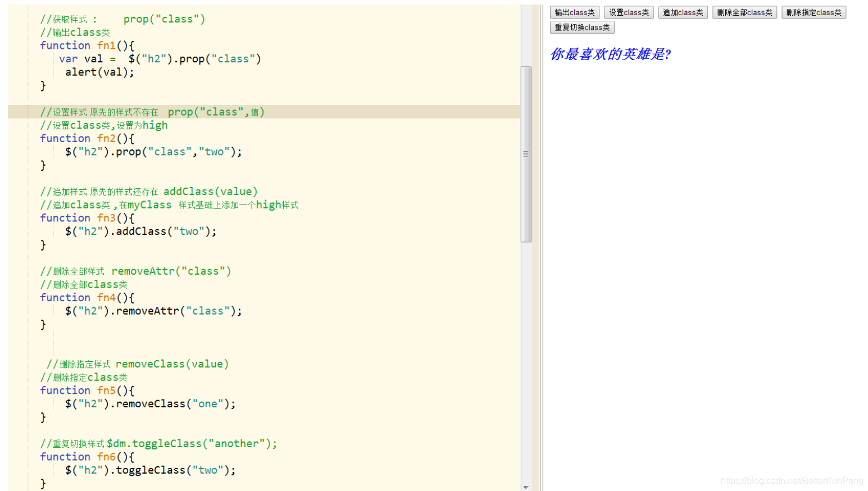This screenshot has height=491, width=868.
Task: Click the comment //追加class类 ,在myClass
Action: 169,205
